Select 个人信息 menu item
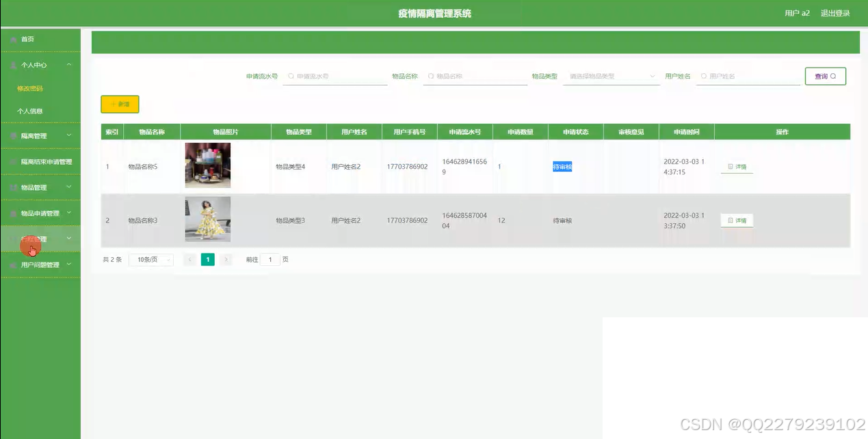Screen dimensions: 868x439 coord(29,110)
